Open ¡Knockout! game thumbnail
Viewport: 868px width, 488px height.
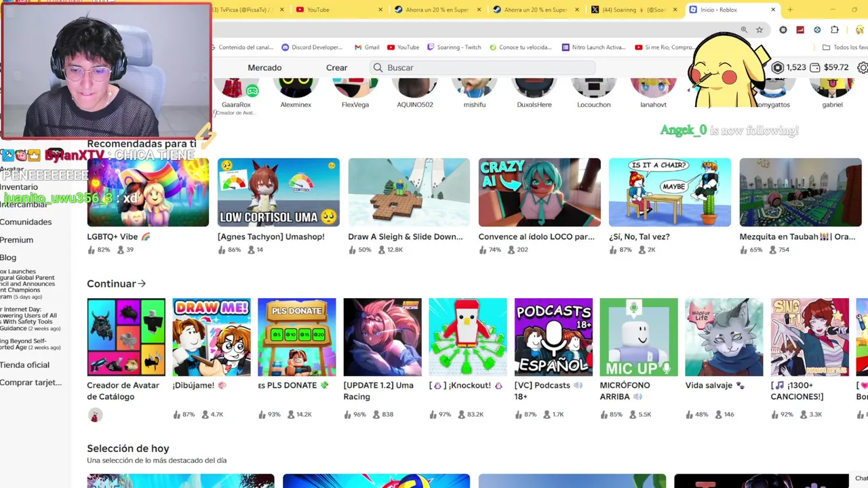pos(468,337)
